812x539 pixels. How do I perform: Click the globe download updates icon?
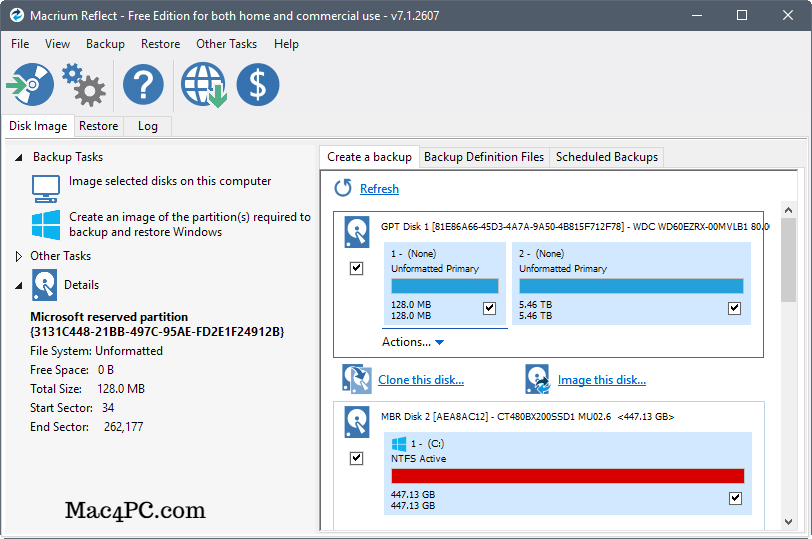pyautogui.click(x=204, y=85)
